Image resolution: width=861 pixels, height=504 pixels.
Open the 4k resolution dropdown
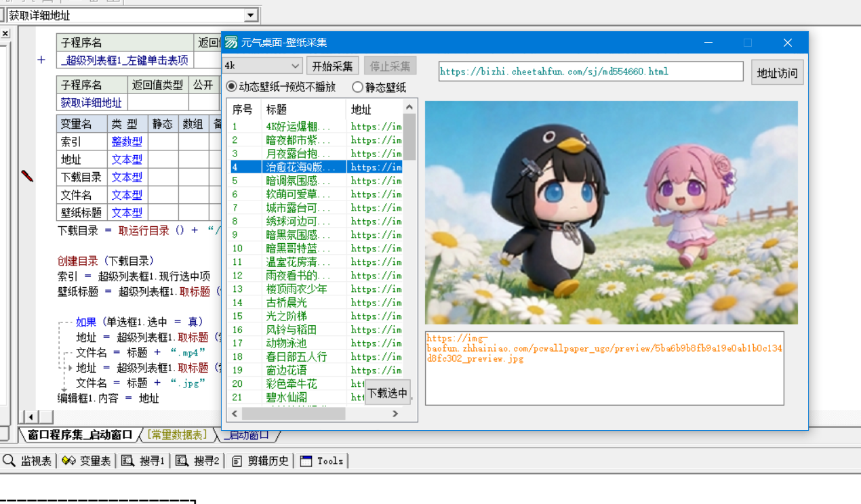tap(263, 66)
